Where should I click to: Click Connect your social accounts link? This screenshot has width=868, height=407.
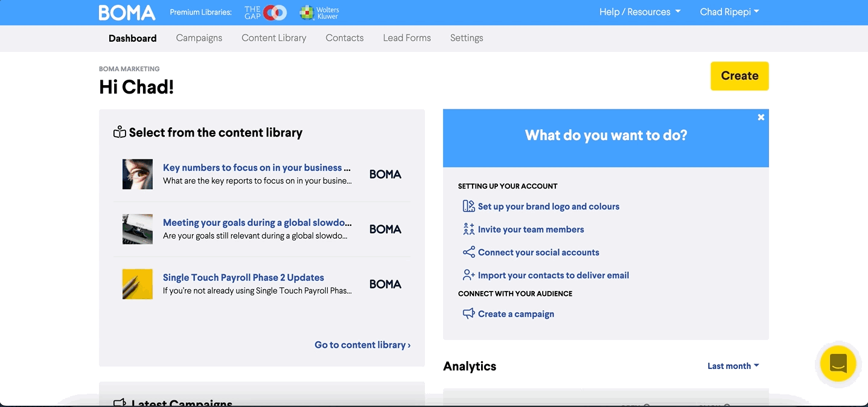click(x=538, y=252)
